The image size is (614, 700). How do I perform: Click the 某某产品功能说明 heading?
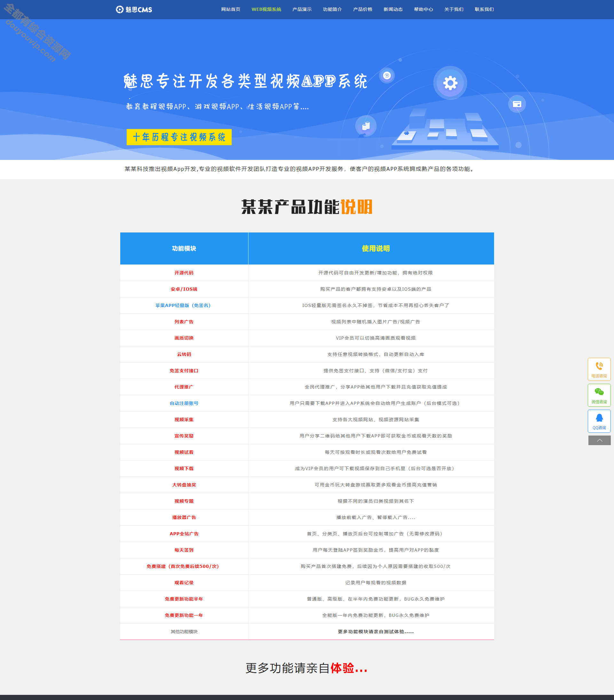307,207
